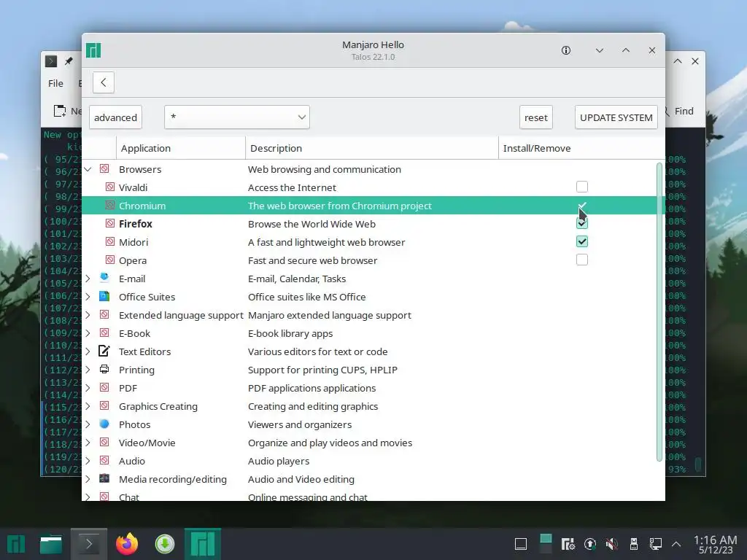Open the Manjaro application launcher menu
Screen dimensions: 747x560
pyautogui.click(x=15, y=544)
